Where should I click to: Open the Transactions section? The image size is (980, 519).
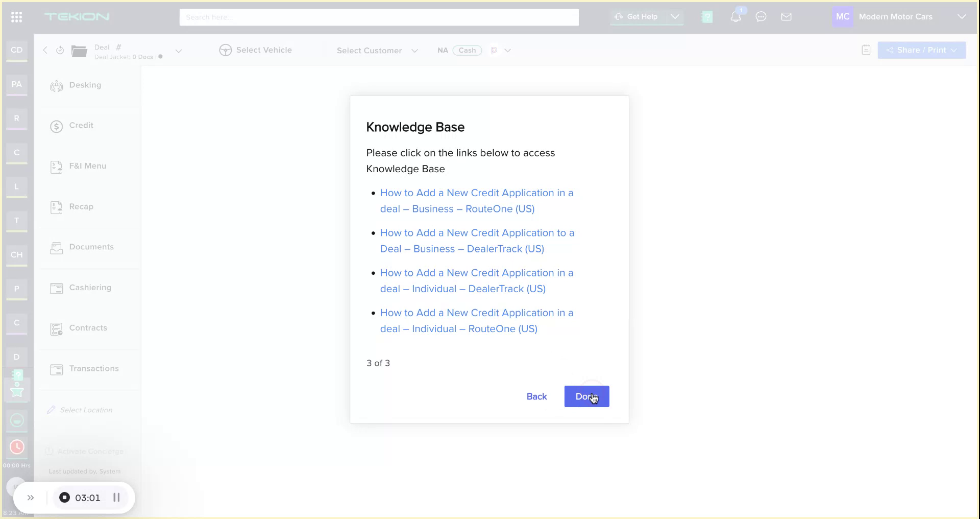[94, 368]
